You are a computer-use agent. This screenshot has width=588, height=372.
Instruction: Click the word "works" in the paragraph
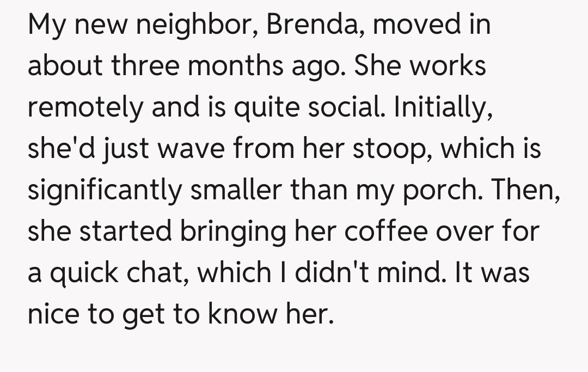pyautogui.click(x=448, y=66)
